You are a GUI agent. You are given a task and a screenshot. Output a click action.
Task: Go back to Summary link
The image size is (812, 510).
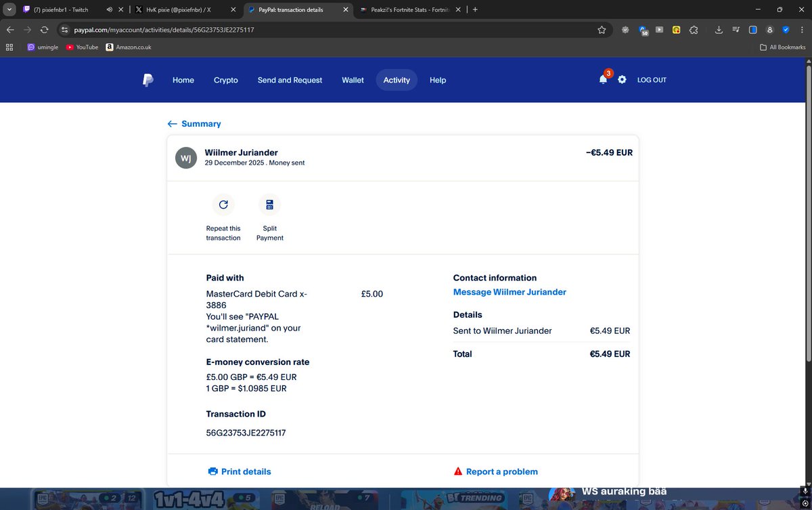[x=201, y=124]
